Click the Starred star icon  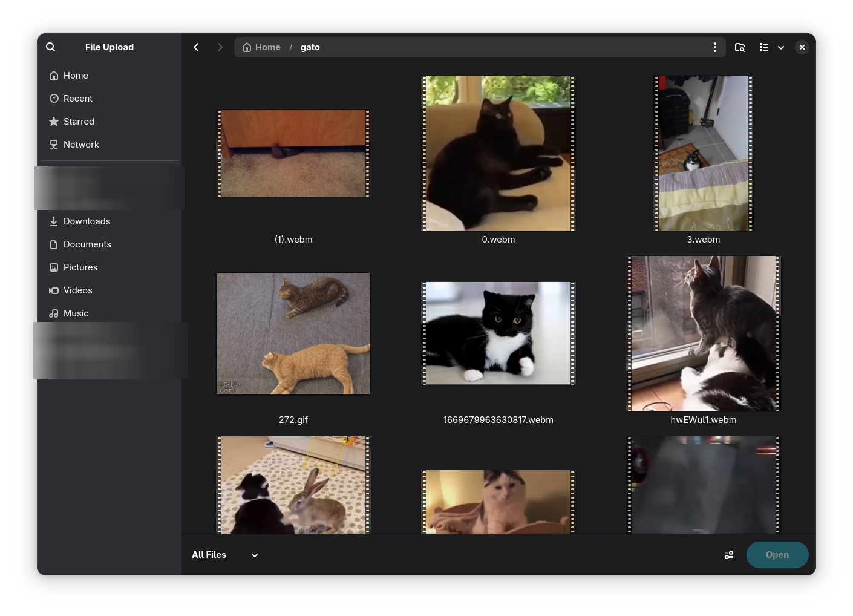coord(54,122)
